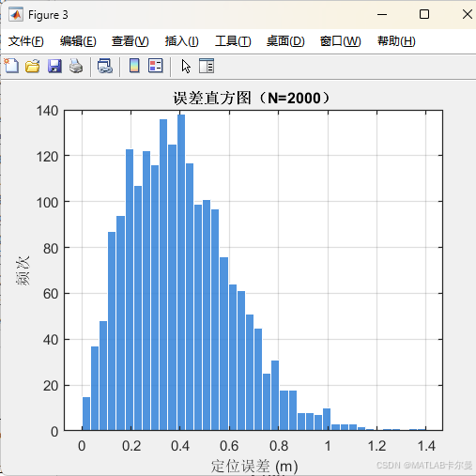476x476 pixels.
Task: Click the x-axis tick label 0.2
Action: [131, 446]
